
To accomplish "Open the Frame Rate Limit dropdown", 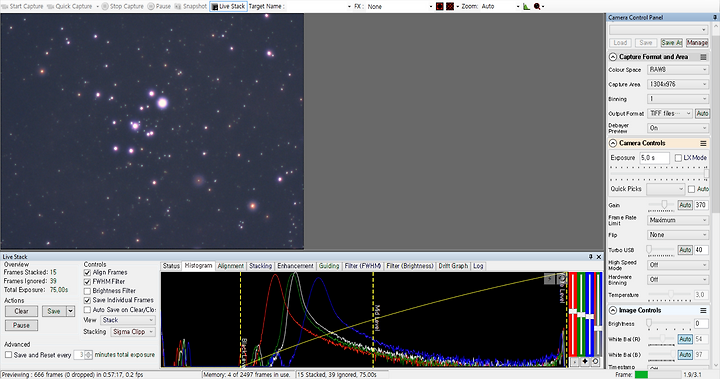I will 678,220.
